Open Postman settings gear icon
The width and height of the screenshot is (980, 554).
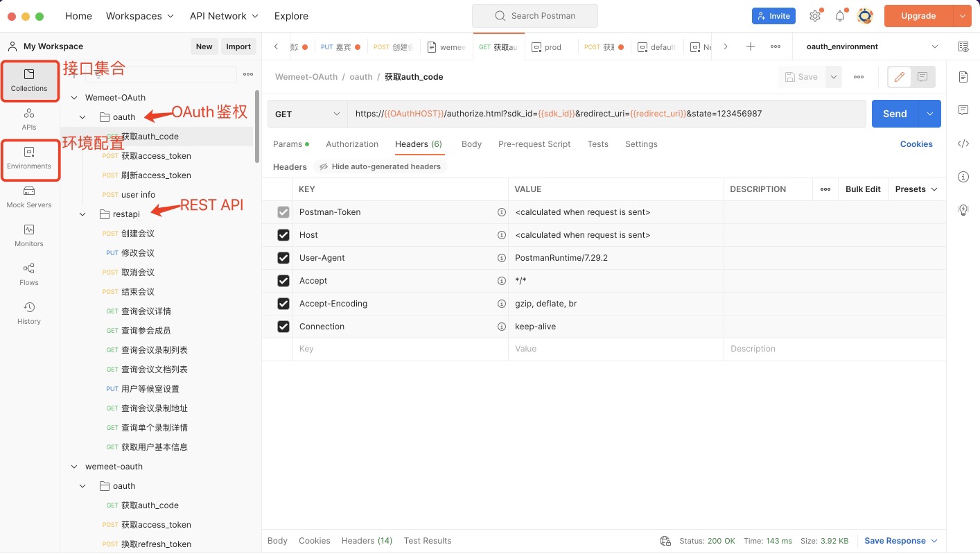click(815, 16)
